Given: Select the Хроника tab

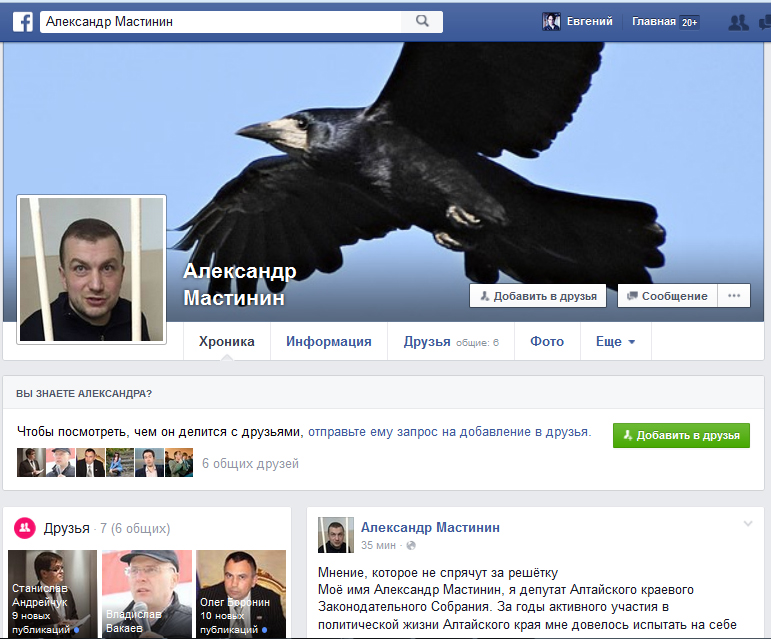Looking at the screenshot, I should [226, 341].
